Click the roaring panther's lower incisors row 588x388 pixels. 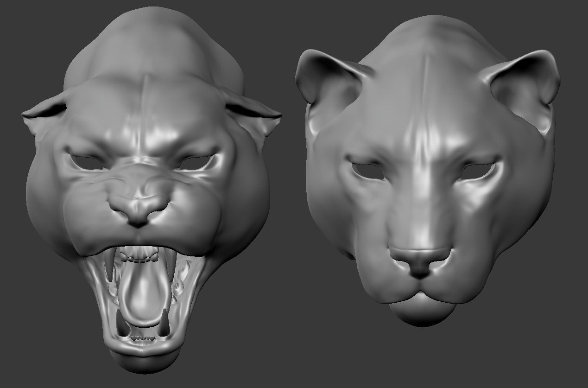pos(142,339)
